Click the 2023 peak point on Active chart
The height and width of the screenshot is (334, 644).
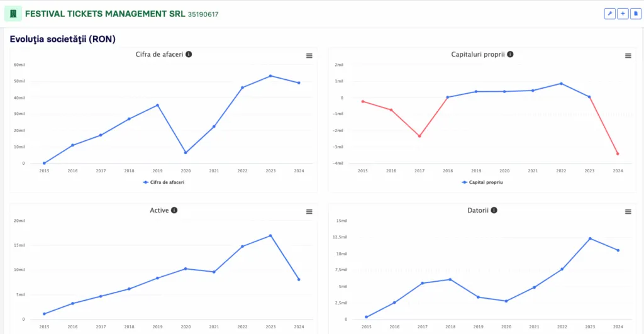click(x=270, y=236)
